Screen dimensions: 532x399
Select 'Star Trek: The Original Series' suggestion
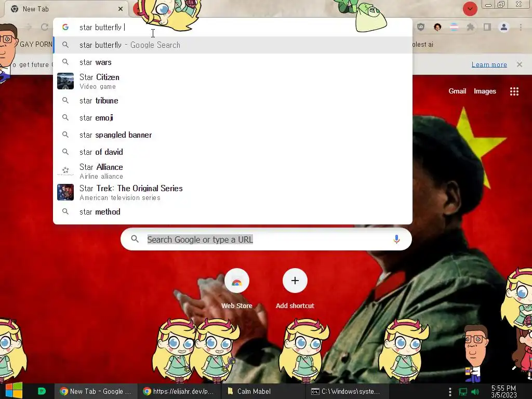pyautogui.click(x=233, y=192)
